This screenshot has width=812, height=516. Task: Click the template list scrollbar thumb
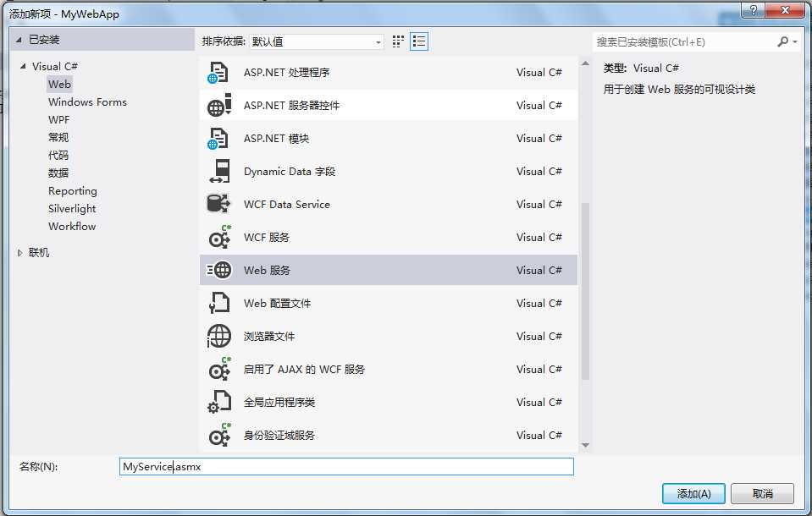tap(585, 291)
